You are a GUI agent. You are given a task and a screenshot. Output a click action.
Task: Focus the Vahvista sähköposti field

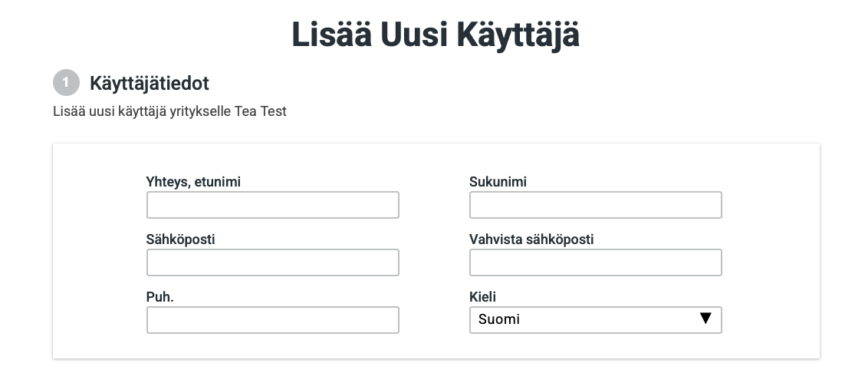point(595,262)
